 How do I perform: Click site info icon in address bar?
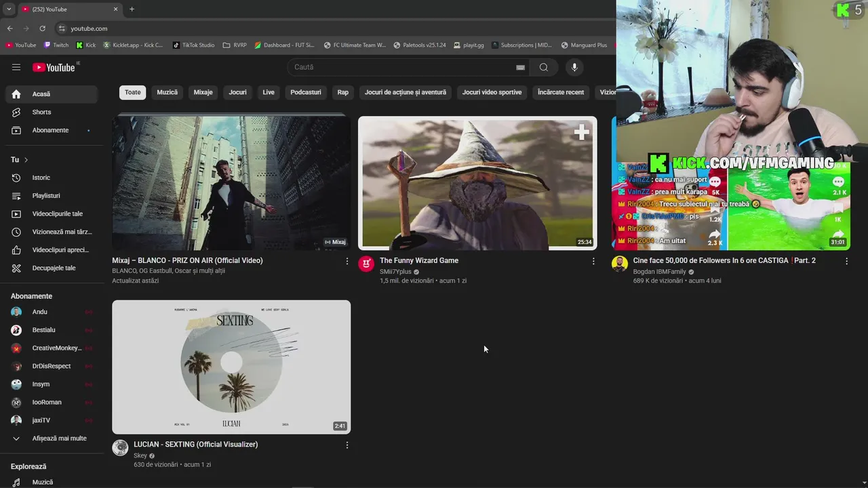[62, 28]
